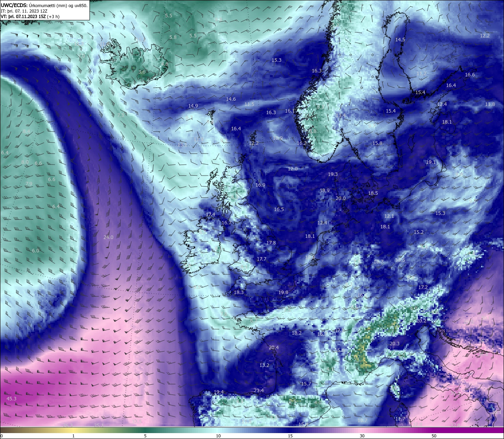The height and width of the screenshot is (439, 504).
Task: Select the 11.7 value near Sardinia
Action: [400, 419]
